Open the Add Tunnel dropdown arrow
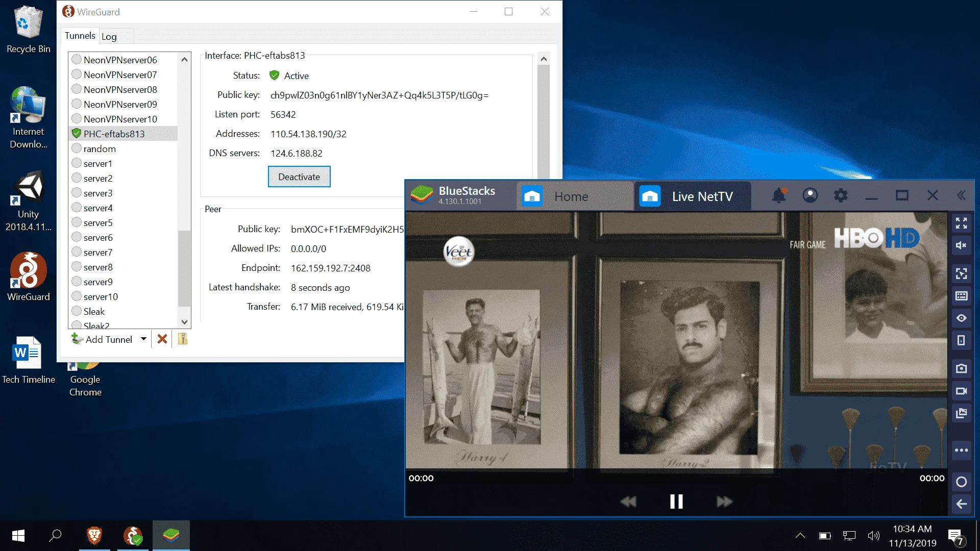The width and height of the screenshot is (980, 551). [143, 339]
